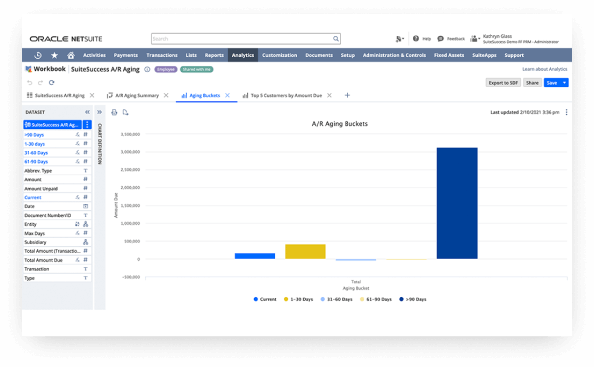
Task: Click the search magnifier icon
Action: 336,39
